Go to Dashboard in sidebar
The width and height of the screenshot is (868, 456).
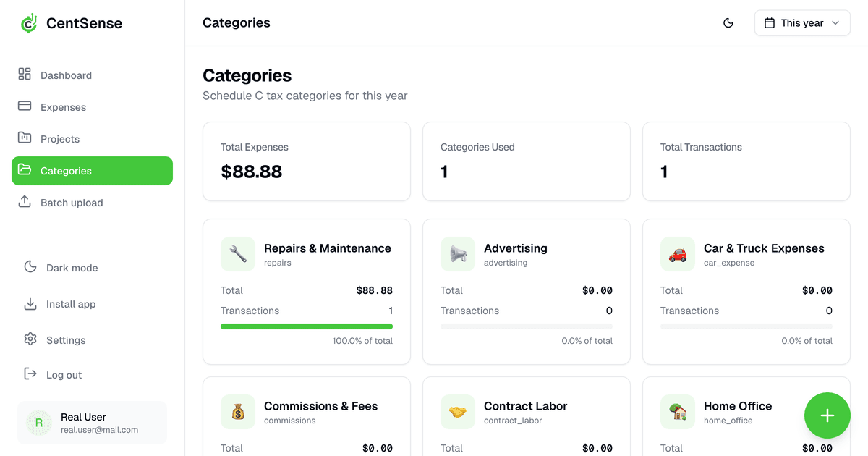point(65,75)
